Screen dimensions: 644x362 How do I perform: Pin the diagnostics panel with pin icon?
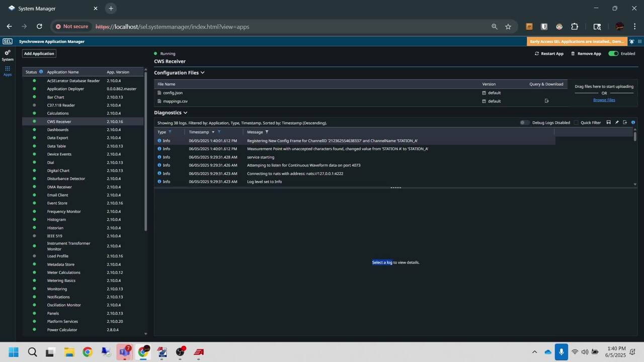click(617, 122)
